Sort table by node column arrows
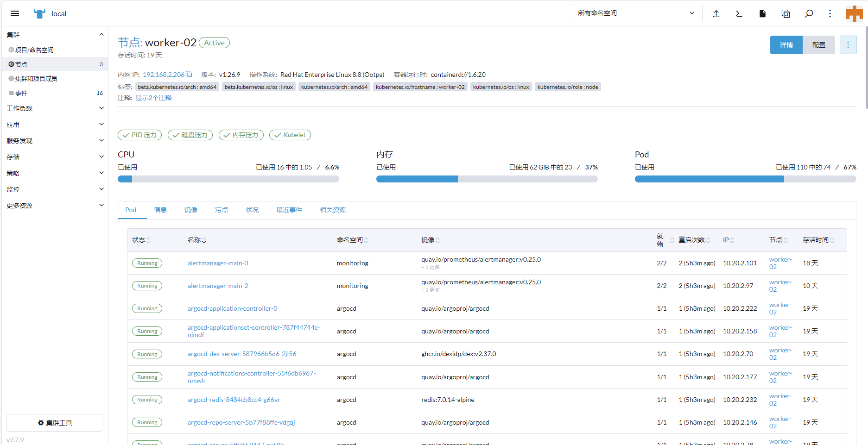The width and height of the screenshot is (868, 445). 786,240
